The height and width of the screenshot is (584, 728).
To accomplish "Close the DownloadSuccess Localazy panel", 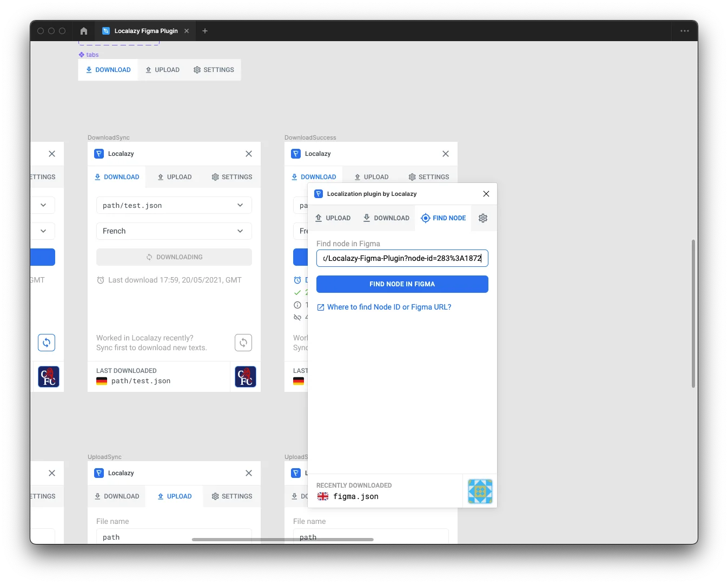I will tap(446, 154).
